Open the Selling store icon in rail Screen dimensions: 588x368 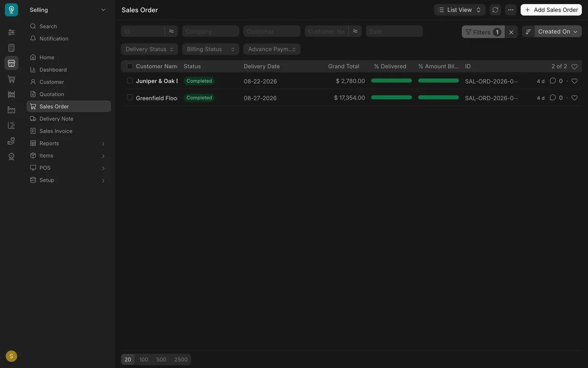(x=11, y=63)
